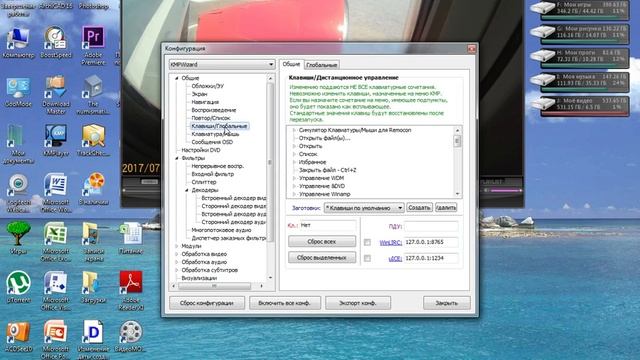640x360 pixels.
Task: Open drive F: Мои игры gadget
Action: click(580, 10)
